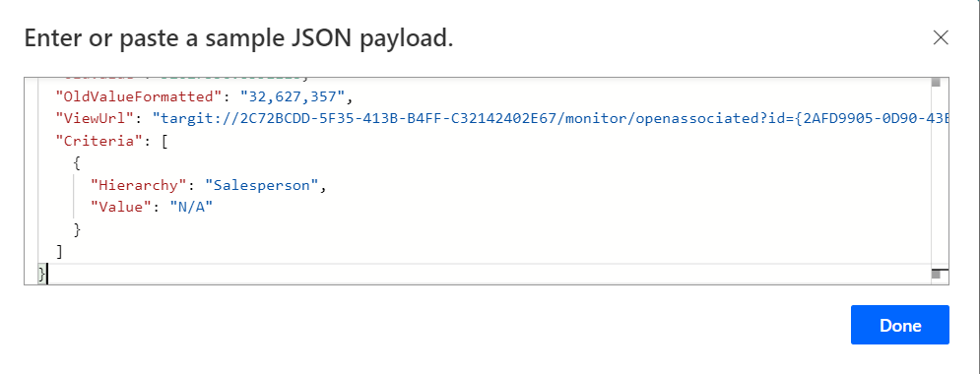
Task: Click the "32,627,357" value string
Action: click(294, 96)
